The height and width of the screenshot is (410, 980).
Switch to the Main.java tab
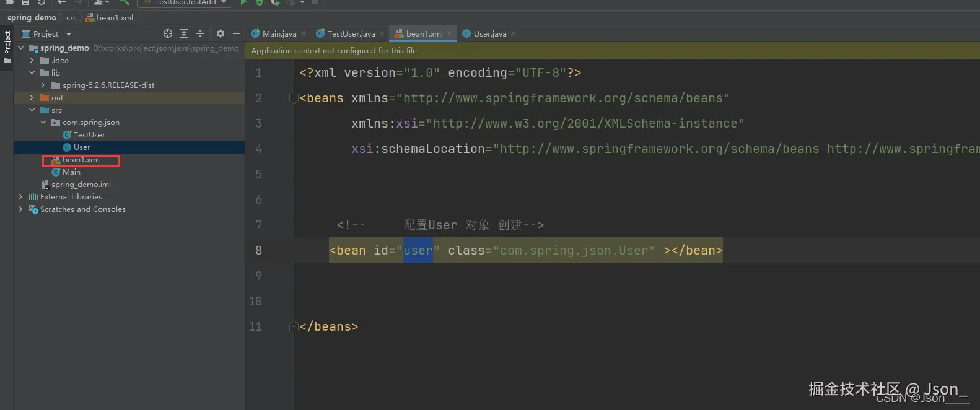pyautogui.click(x=279, y=33)
